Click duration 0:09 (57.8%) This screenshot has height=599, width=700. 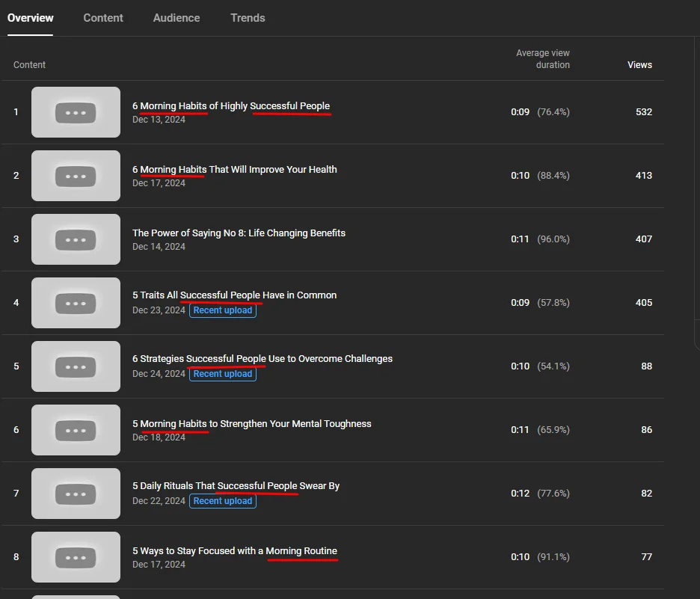[540, 303]
